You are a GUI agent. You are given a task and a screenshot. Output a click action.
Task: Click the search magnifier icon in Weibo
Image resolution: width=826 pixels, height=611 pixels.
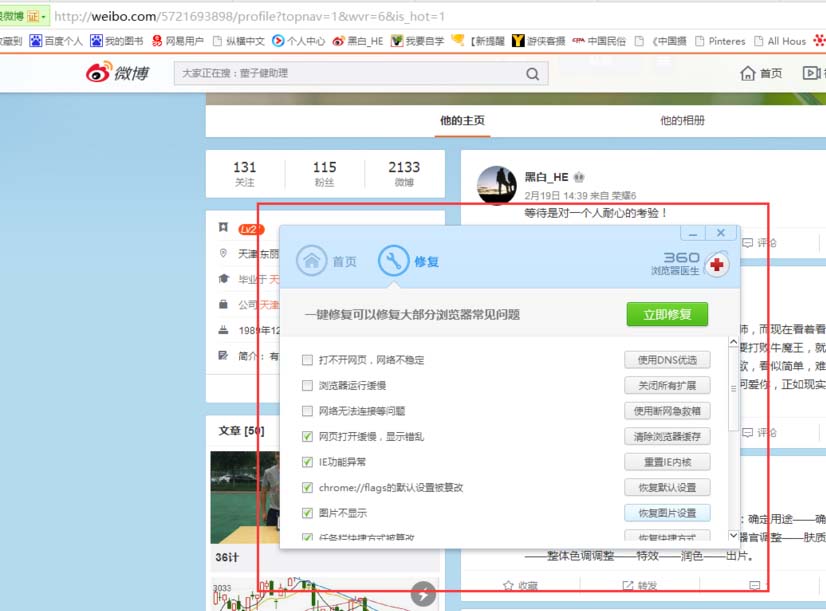pos(533,74)
